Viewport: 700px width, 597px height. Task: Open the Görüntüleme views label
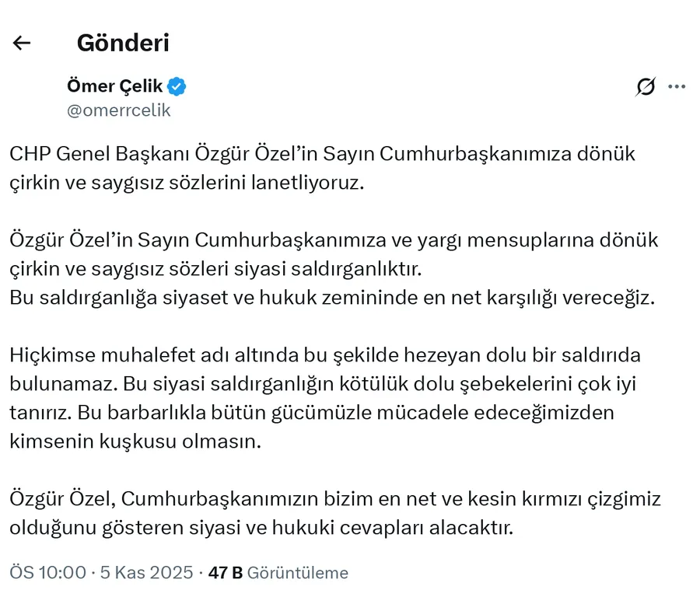(x=298, y=573)
